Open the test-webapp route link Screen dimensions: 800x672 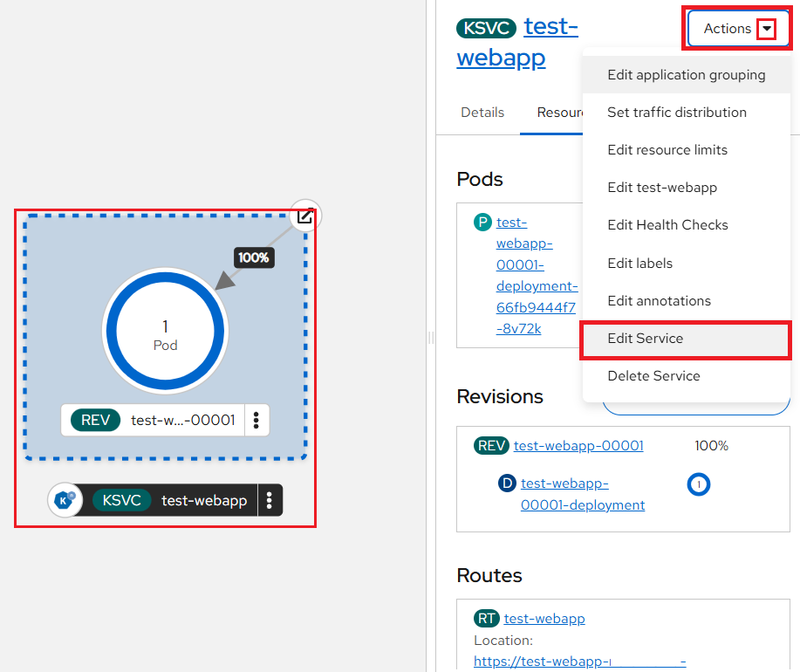544,619
